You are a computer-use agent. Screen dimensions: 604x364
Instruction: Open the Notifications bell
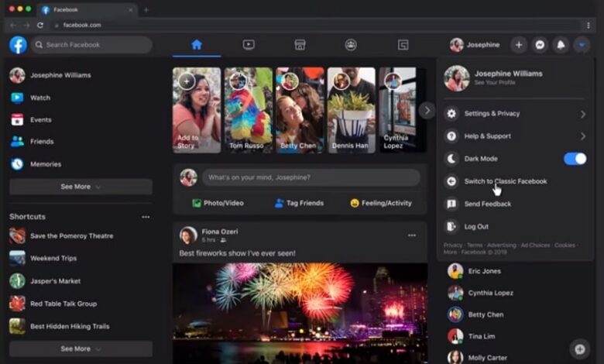point(561,45)
